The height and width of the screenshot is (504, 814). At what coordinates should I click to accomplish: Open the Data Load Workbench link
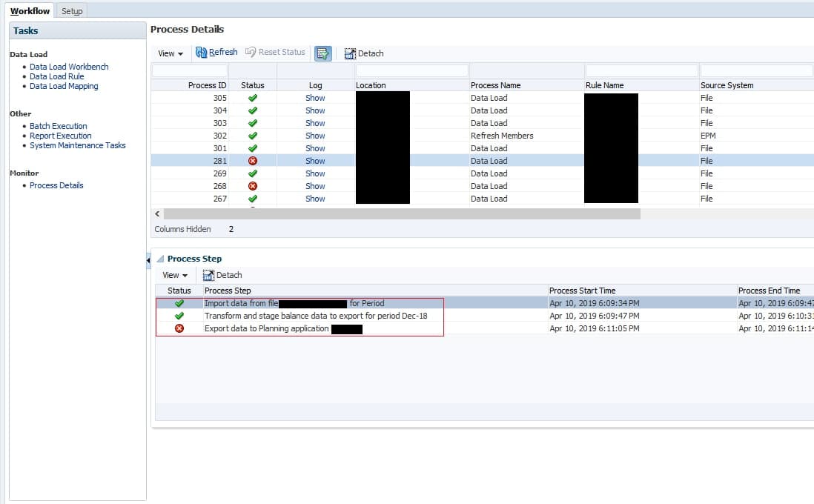coord(68,66)
